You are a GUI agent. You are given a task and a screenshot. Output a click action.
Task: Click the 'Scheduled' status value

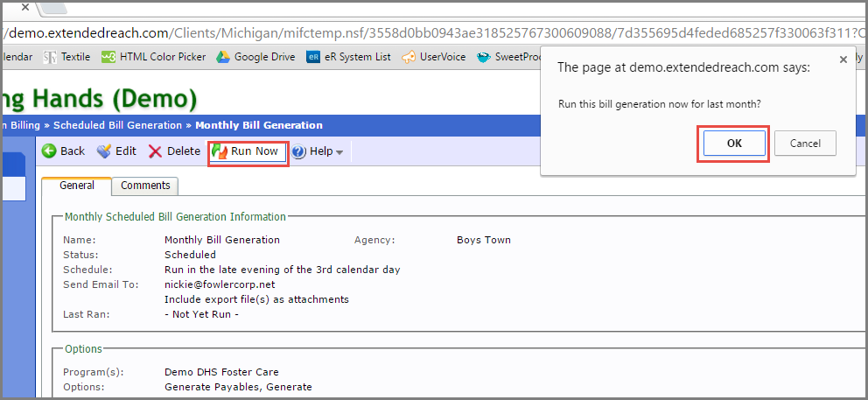point(190,255)
